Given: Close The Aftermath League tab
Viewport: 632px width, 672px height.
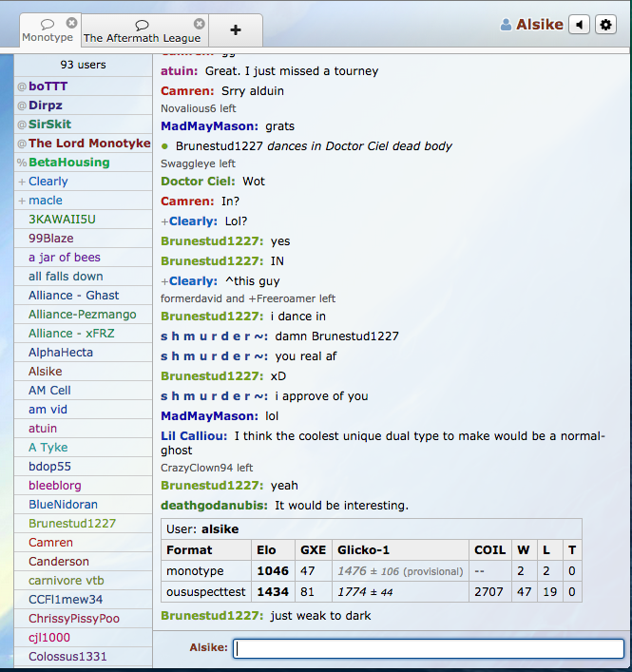Looking at the screenshot, I should pyautogui.click(x=200, y=24).
